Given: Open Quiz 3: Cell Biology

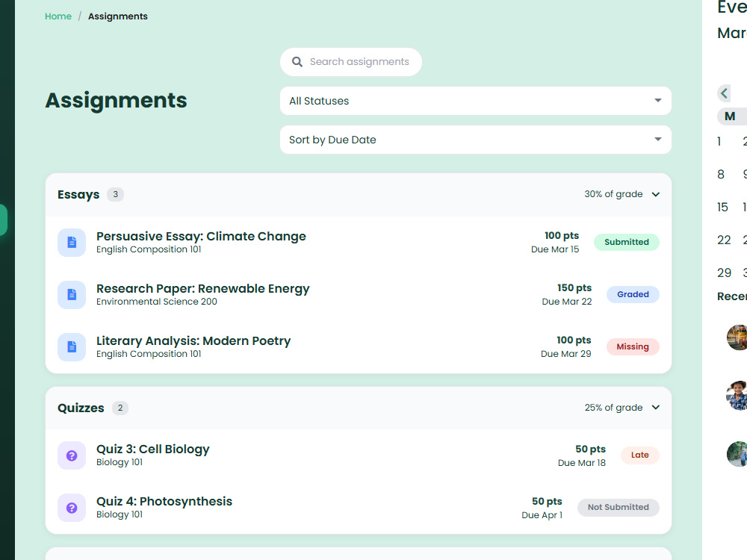Looking at the screenshot, I should point(153,449).
